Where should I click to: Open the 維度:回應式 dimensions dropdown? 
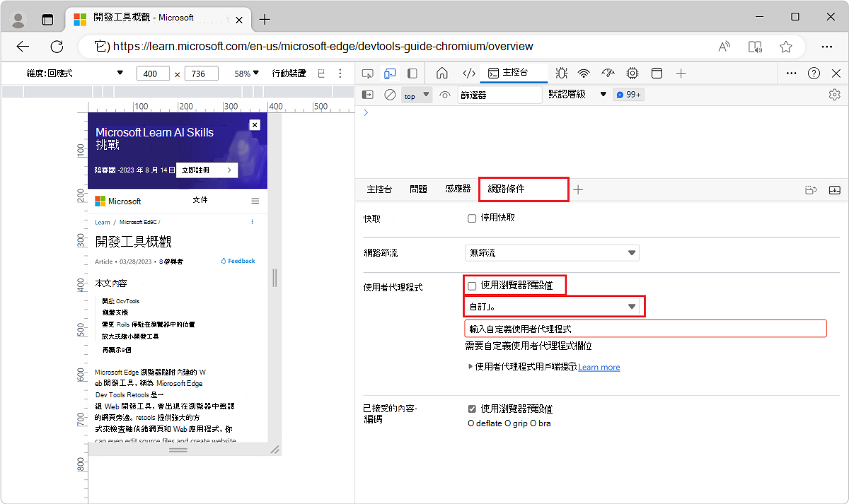point(67,73)
